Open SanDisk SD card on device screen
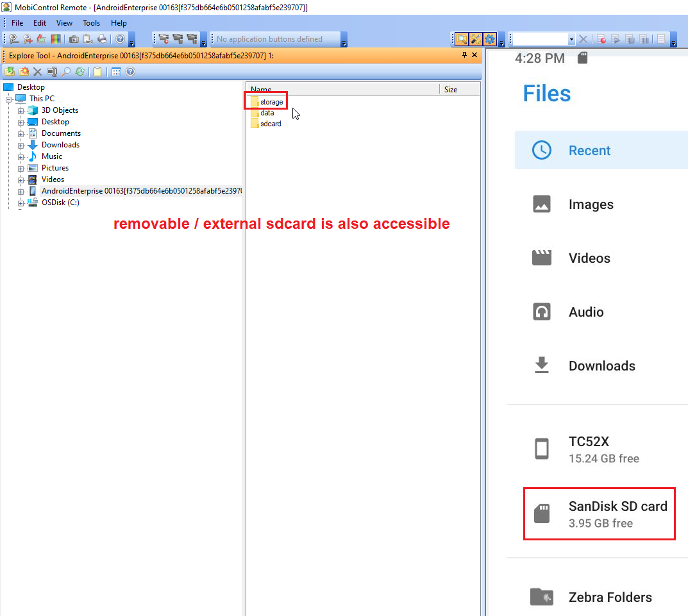688x616 pixels. click(600, 514)
